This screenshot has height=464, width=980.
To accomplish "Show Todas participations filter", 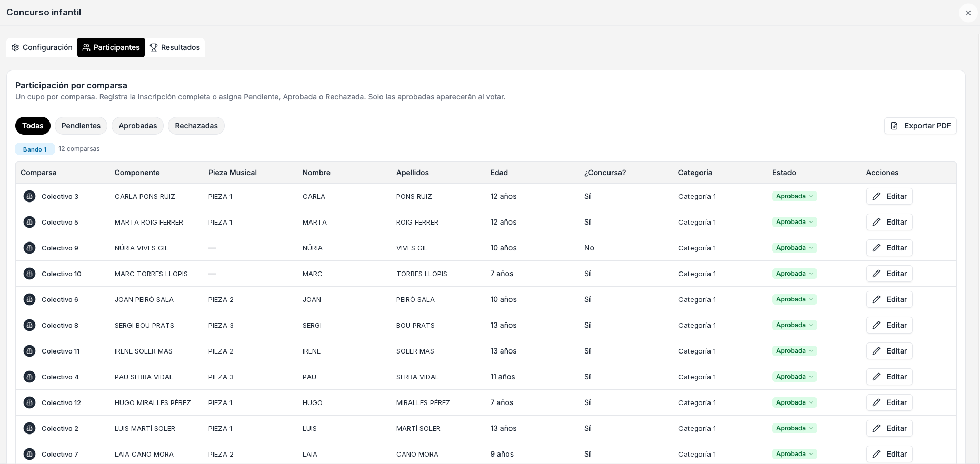I will coord(33,126).
